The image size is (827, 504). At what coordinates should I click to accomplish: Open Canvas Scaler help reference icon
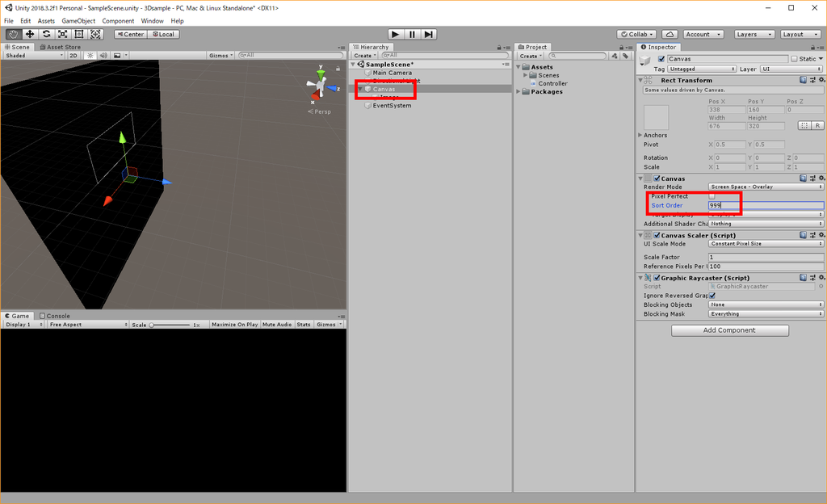(803, 235)
